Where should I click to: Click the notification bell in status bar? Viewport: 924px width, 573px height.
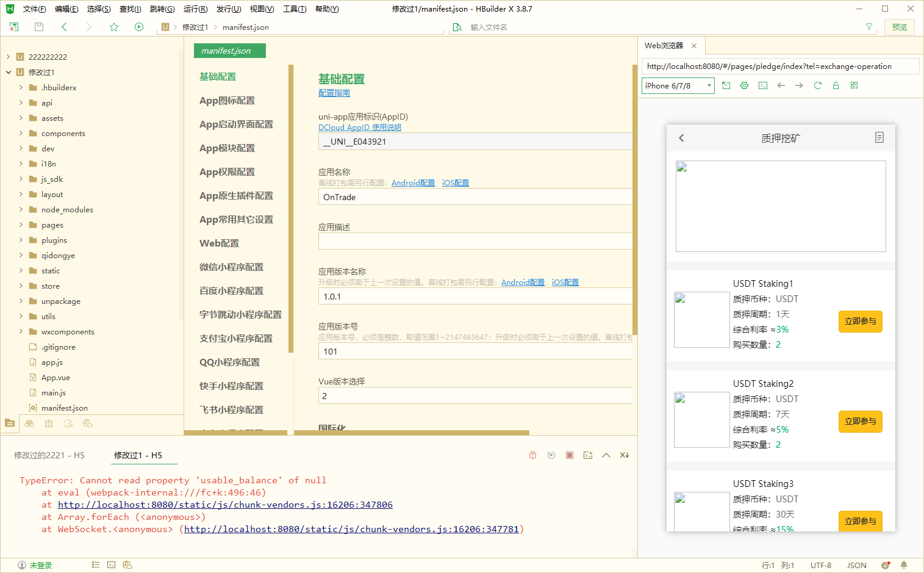click(x=904, y=565)
